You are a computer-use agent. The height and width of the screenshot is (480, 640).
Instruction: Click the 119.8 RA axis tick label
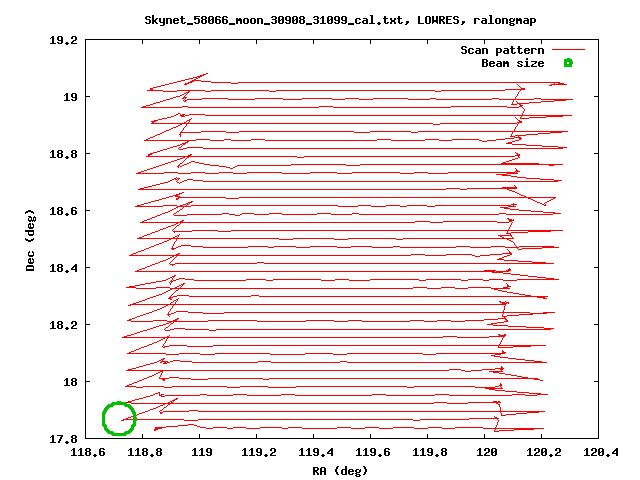point(429,452)
